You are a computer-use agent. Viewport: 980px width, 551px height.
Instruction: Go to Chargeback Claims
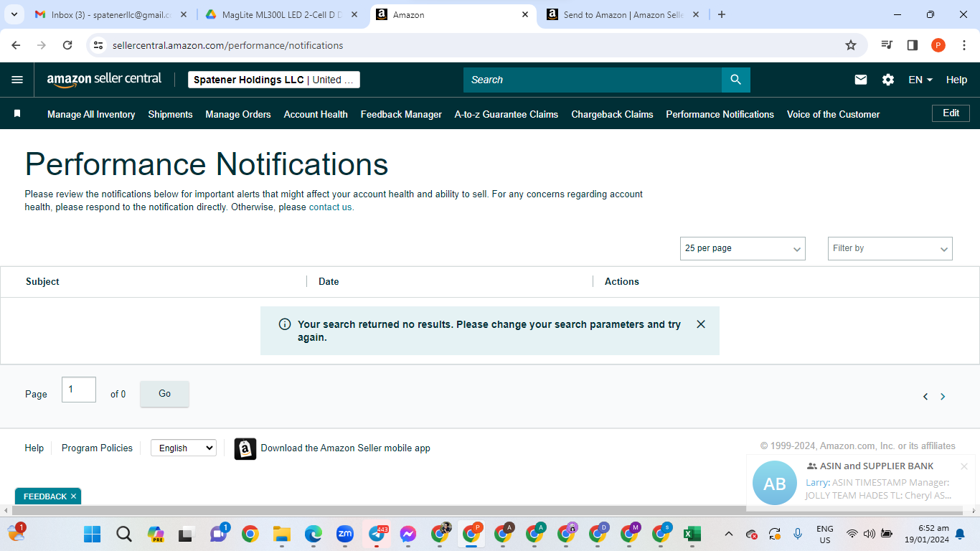point(612,114)
